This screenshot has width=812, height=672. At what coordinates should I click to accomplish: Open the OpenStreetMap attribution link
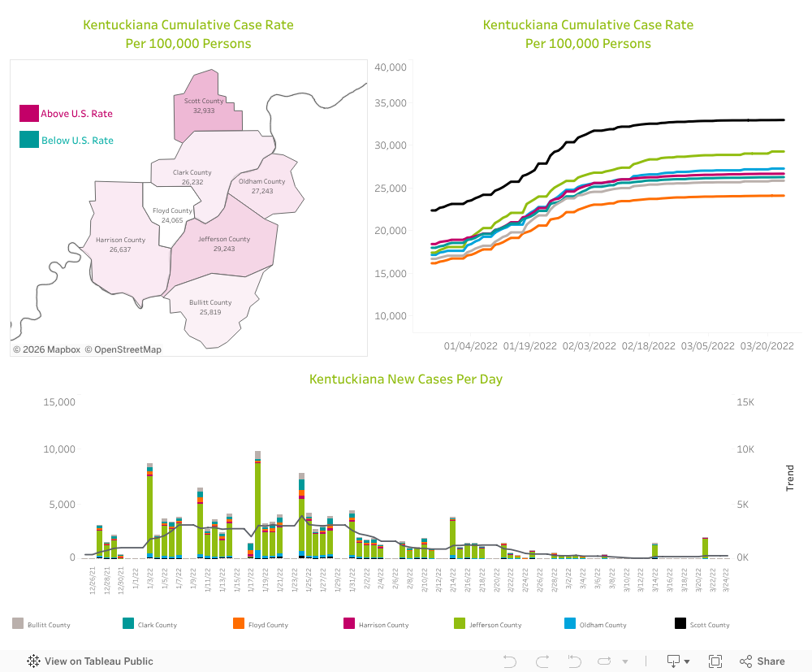click(127, 349)
